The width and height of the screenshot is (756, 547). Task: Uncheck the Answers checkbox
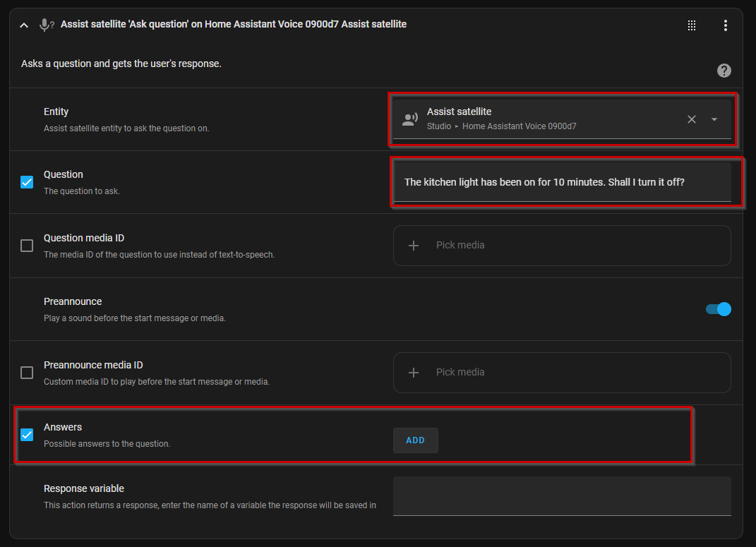click(27, 435)
